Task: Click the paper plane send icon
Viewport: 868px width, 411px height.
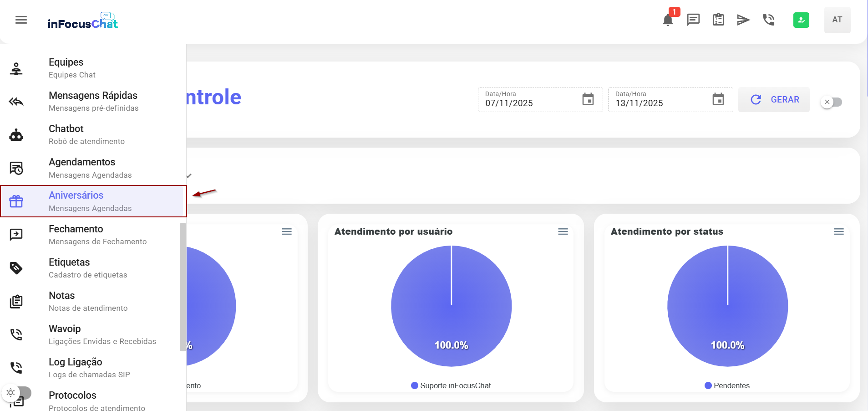Action: coord(743,20)
